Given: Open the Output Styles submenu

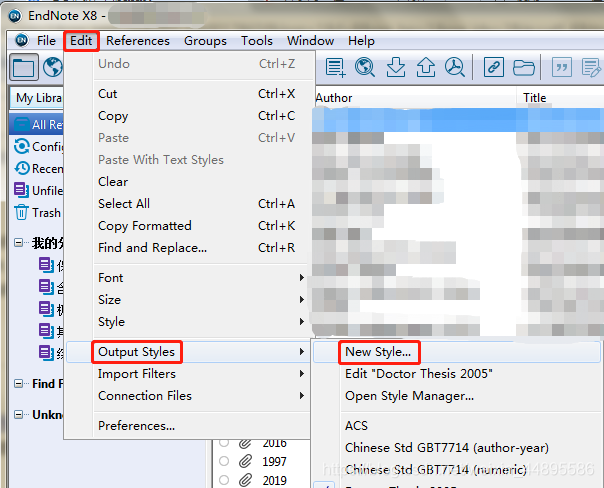Looking at the screenshot, I should click(x=188, y=352).
